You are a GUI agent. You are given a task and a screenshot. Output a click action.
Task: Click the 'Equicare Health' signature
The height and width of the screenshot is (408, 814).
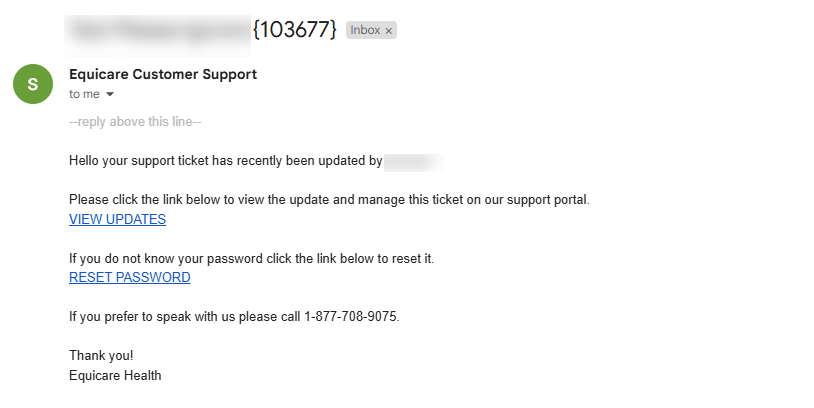(115, 375)
